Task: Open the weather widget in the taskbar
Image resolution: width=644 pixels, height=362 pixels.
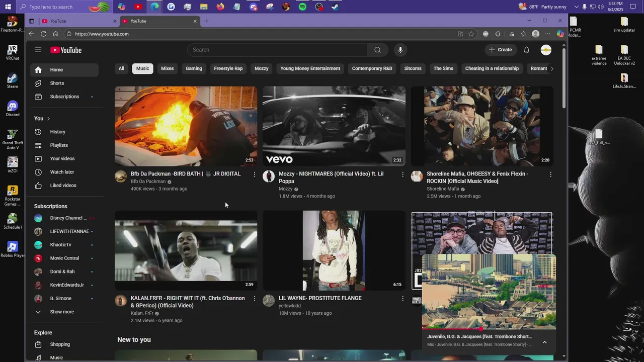Action: pos(542,7)
